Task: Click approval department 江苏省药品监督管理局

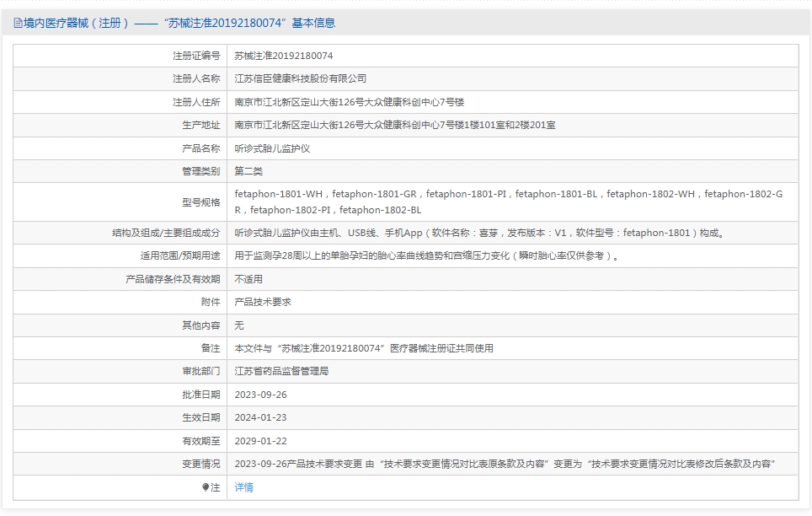Action: [281, 371]
